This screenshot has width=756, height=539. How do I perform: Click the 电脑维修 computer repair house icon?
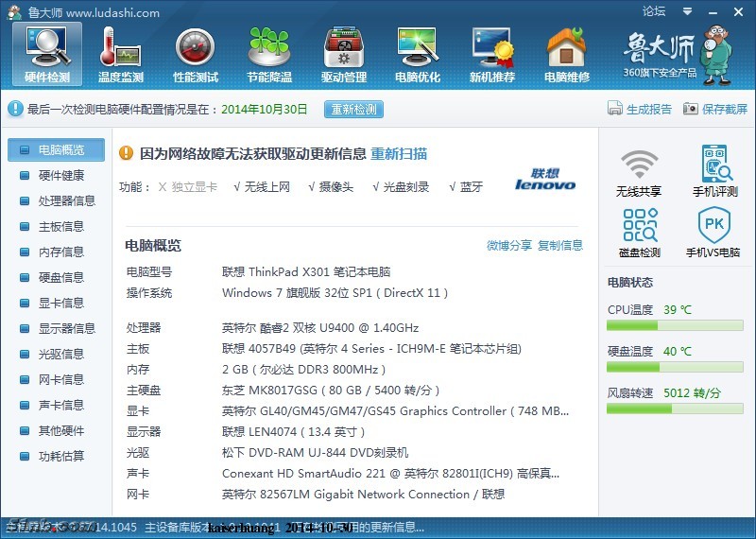pos(566,54)
